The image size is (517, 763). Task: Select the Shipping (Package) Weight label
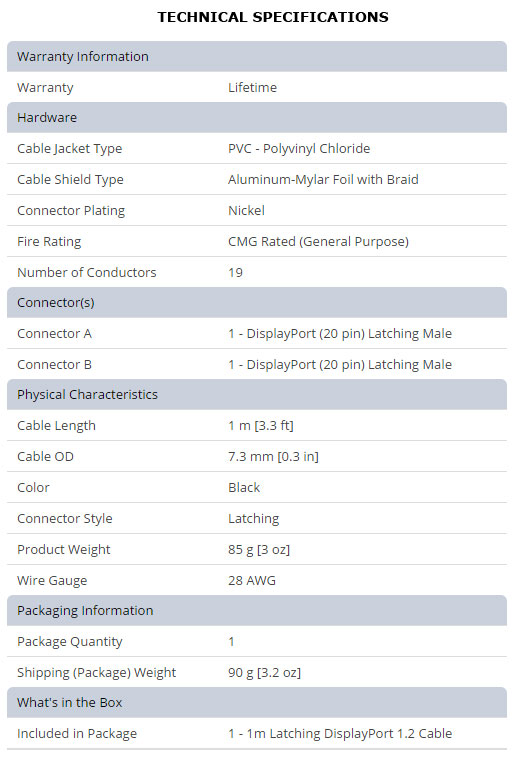tap(96, 673)
